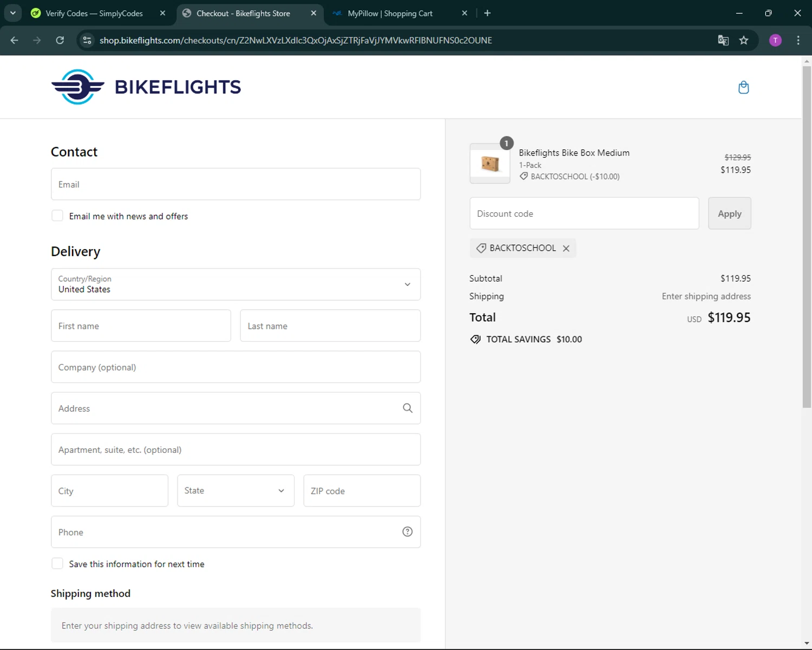This screenshot has width=812, height=650.
Task: Click the struck-through $129.95 price
Action: [737, 157]
